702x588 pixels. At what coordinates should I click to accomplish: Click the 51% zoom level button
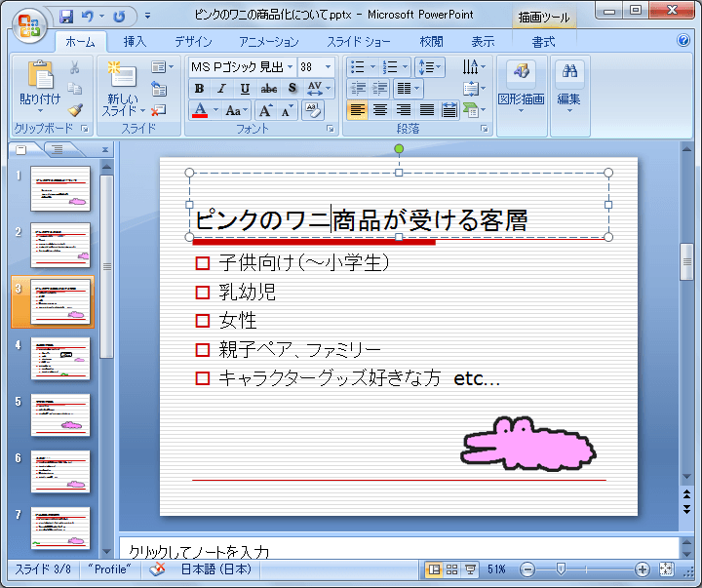(x=496, y=569)
